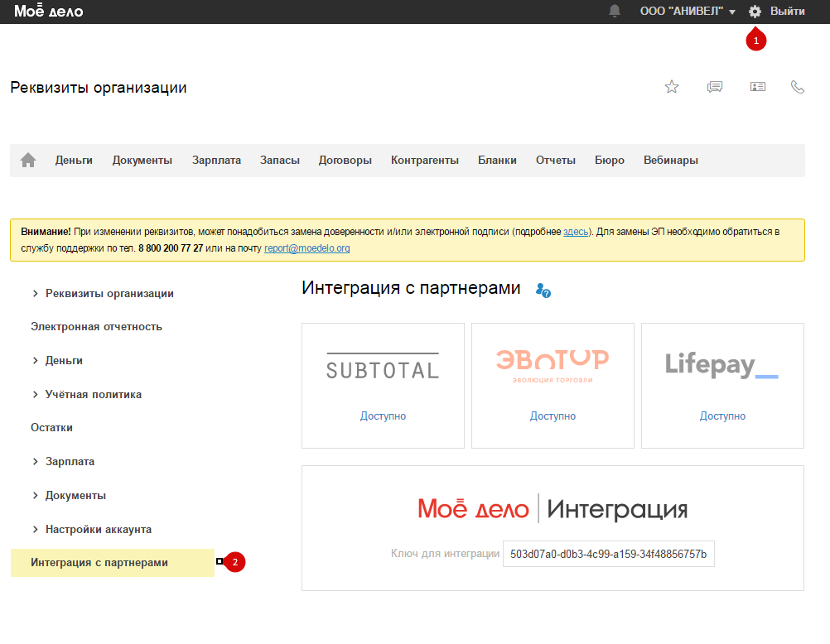Open the contact card icon

(x=757, y=86)
